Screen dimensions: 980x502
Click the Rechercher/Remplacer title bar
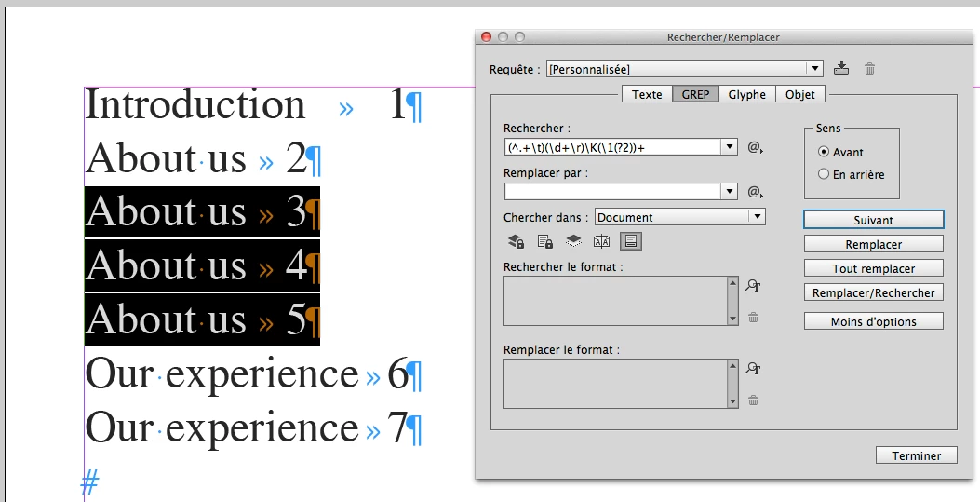[723, 37]
